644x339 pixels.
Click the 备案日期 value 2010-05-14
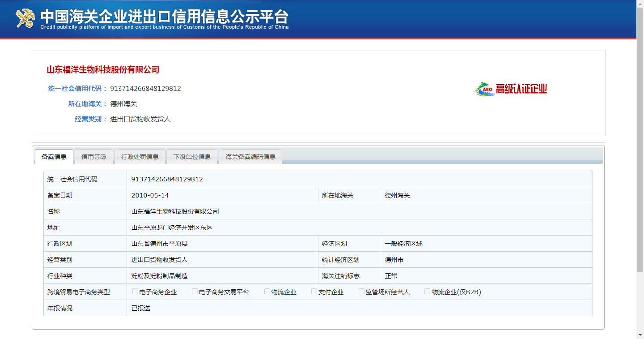150,195
